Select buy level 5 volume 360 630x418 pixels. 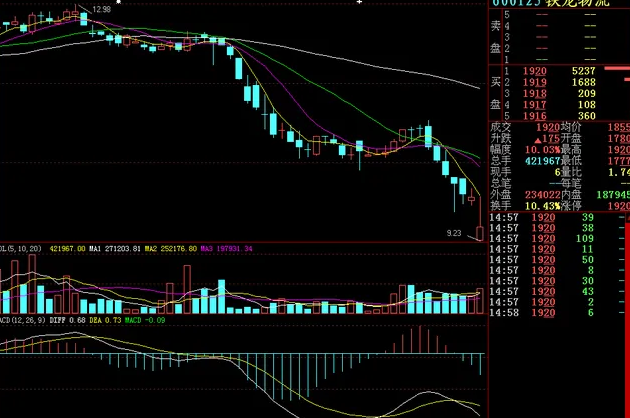(587, 116)
